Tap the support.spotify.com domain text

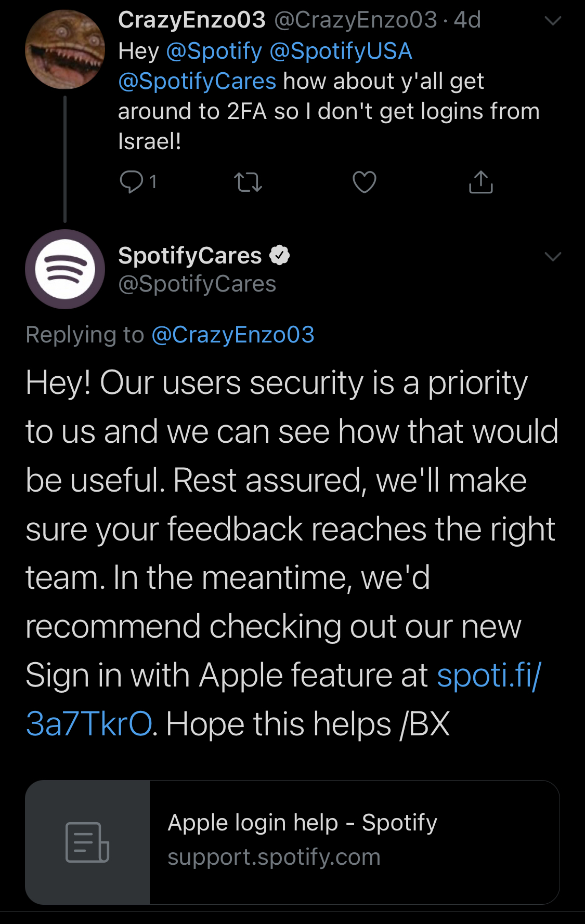coord(274,857)
